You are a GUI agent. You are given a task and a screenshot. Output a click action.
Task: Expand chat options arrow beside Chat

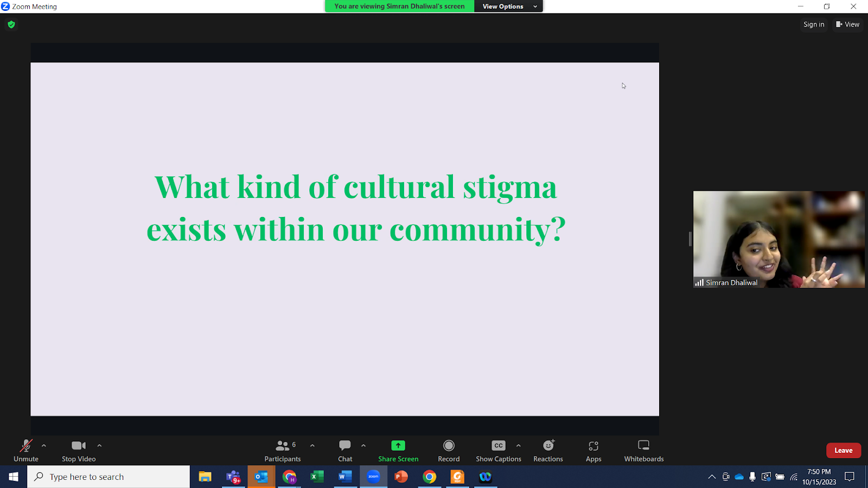[x=363, y=446]
